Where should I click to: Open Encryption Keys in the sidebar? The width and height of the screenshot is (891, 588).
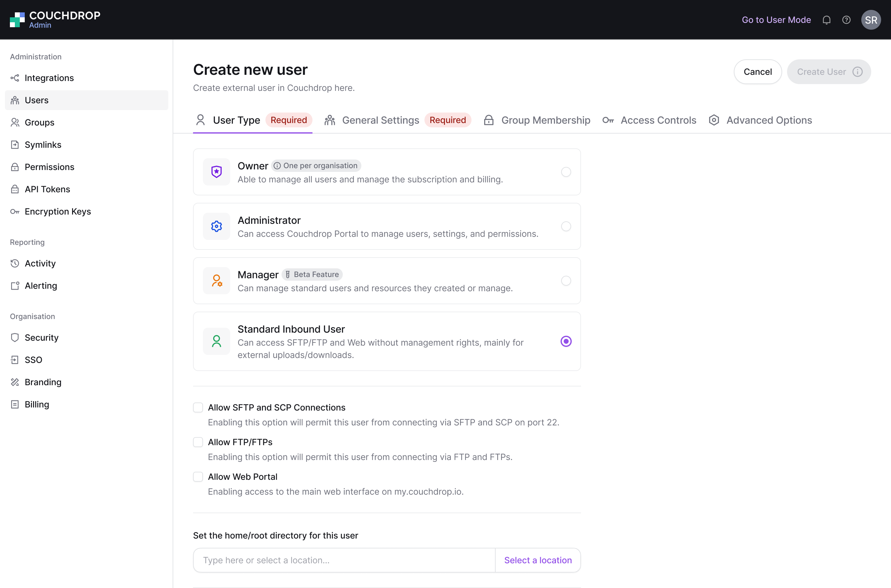point(87,211)
